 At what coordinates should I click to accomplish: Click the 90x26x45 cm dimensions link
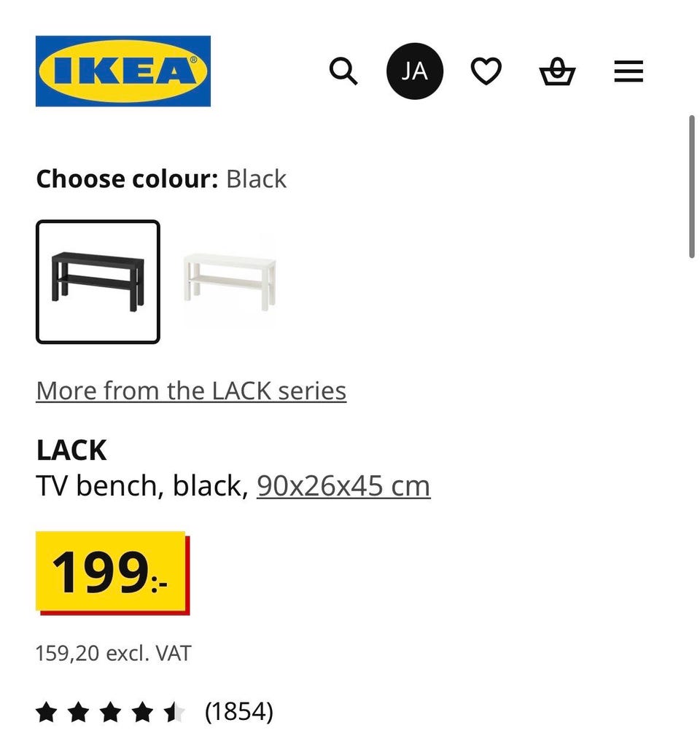coord(343,486)
